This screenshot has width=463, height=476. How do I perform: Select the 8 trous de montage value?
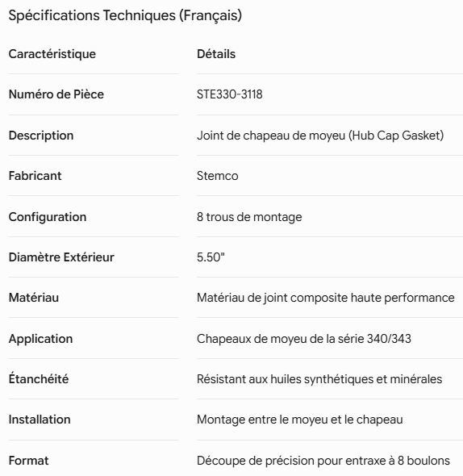tap(249, 217)
